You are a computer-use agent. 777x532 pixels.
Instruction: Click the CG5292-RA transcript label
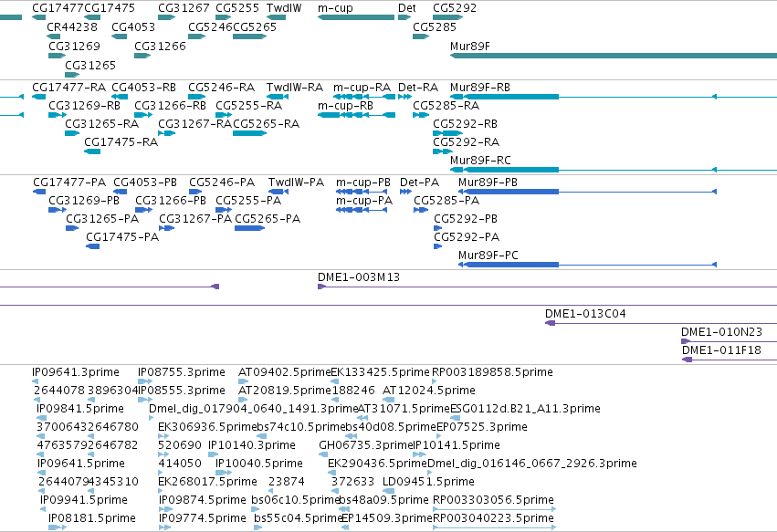467,142
